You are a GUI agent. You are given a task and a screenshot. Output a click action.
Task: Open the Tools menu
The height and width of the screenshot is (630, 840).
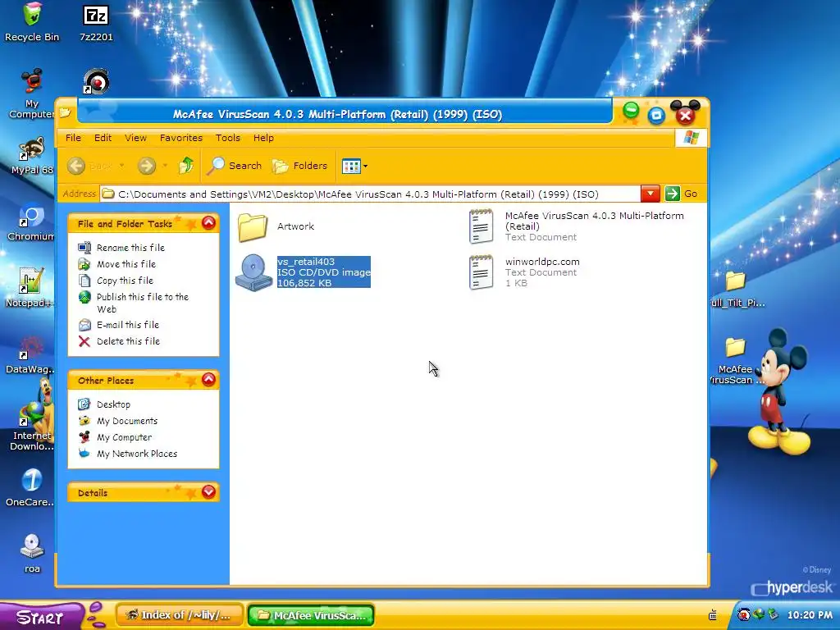(x=228, y=138)
